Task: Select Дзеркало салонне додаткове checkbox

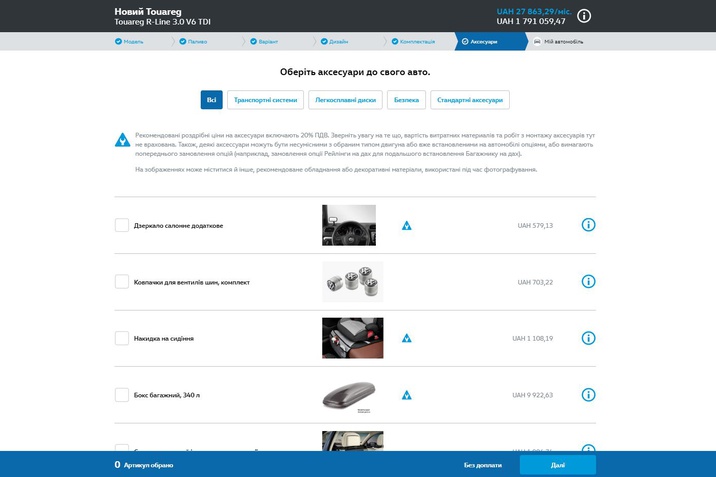Action: [x=121, y=225]
